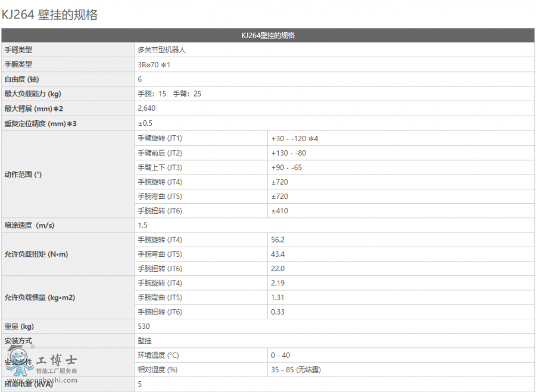
Task: Select the 最大臂展 value 2,640
Action: point(147,108)
